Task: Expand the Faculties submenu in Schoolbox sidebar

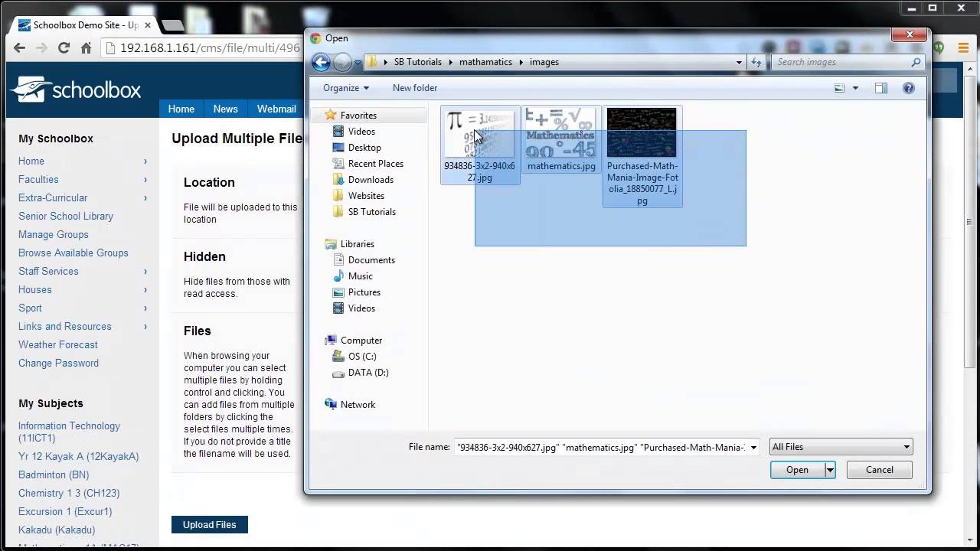Action: pyautogui.click(x=145, y=180)
